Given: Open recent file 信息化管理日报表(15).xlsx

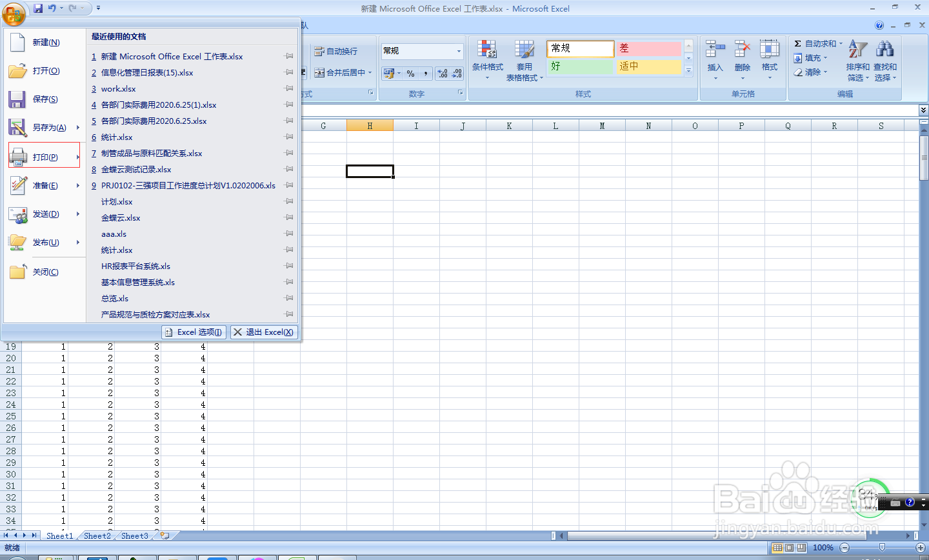Looking at the screenshot, I should coord(147,72).
